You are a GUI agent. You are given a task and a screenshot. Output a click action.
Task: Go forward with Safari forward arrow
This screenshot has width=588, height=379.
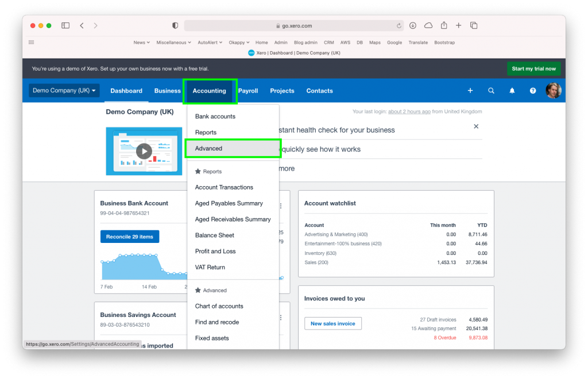click(x=96, y=25)
